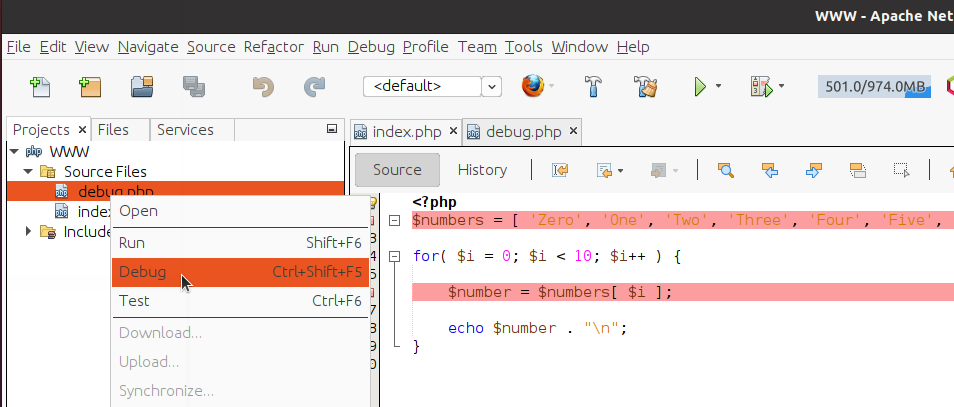The width and height of the screenshot is (954, 407).
Task: Choose Open in the context menu
Action: click(x=240, y=211)
